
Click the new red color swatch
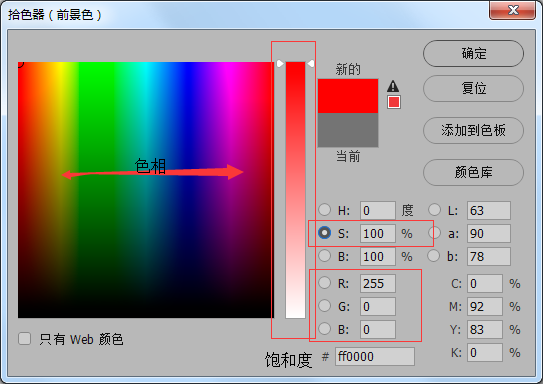(x=348, y=96)
